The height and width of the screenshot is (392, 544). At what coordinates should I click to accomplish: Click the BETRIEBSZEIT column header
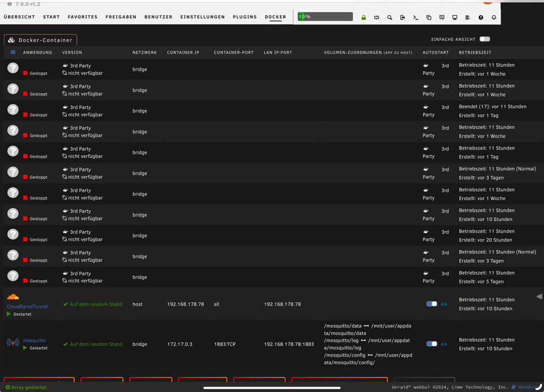[475, 52]
